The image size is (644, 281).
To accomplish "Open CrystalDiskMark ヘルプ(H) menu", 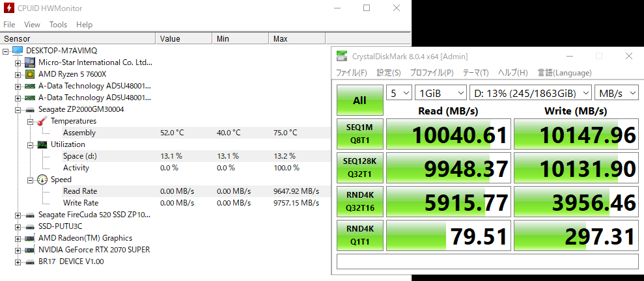I will pos(513,73).
